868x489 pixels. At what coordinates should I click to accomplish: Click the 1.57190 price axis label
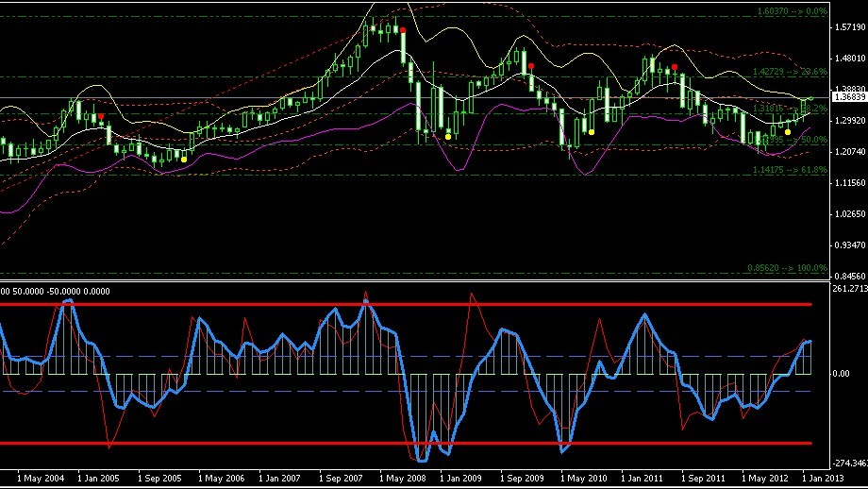[851, 27]
